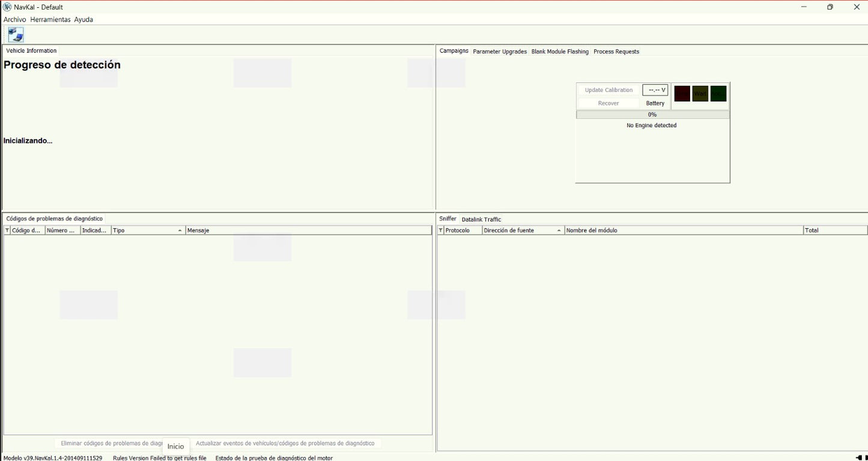This screenshot has height=461, width=868.
Task: Click 'Estado de la prueba de diagnóstico del motor'
Action: [274, 458]
